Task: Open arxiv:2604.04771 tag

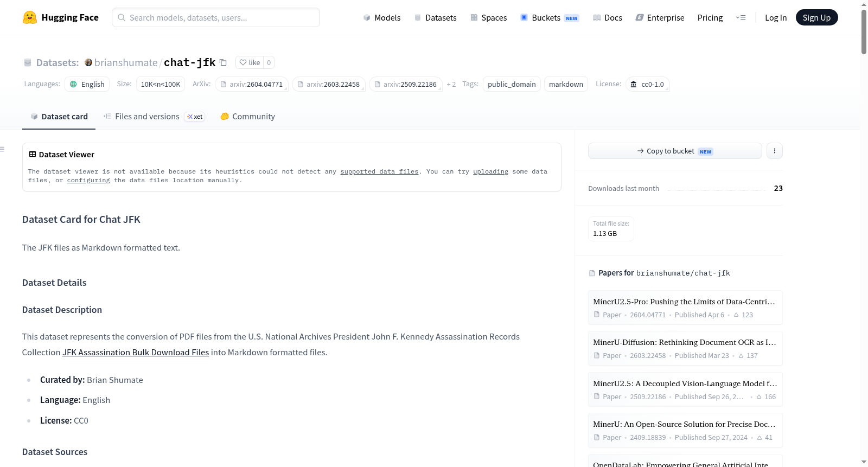Action: (251, 84)
